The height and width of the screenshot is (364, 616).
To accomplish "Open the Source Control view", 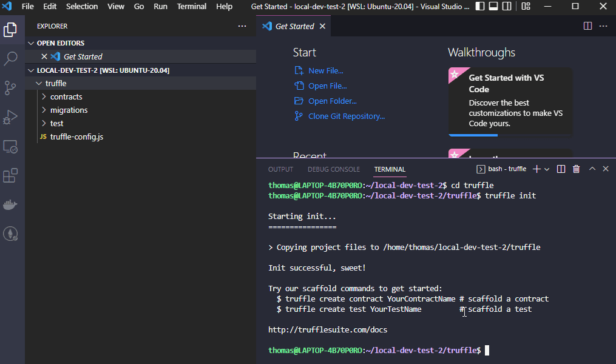I will pyautogui.click(x=10, y=88).
